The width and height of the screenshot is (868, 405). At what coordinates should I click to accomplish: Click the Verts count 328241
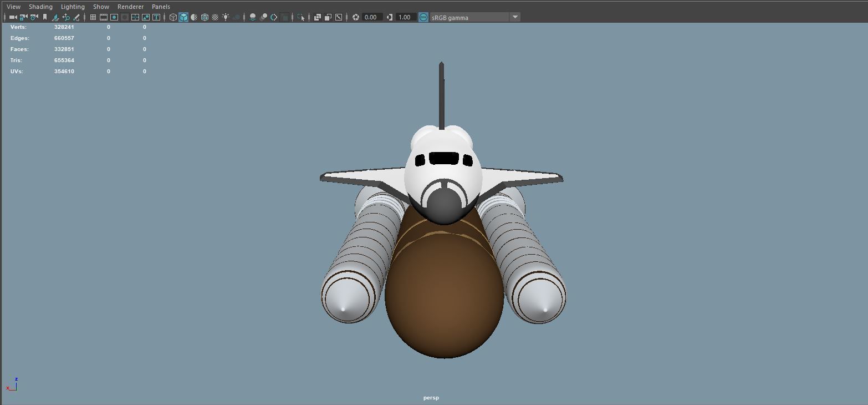click(x=64, y=27)
